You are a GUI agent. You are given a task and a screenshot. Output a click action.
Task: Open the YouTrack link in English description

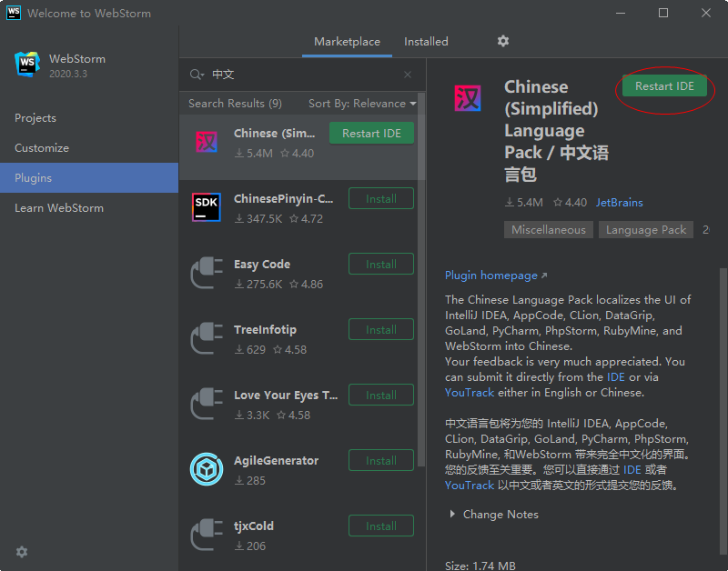coord(470,393)
